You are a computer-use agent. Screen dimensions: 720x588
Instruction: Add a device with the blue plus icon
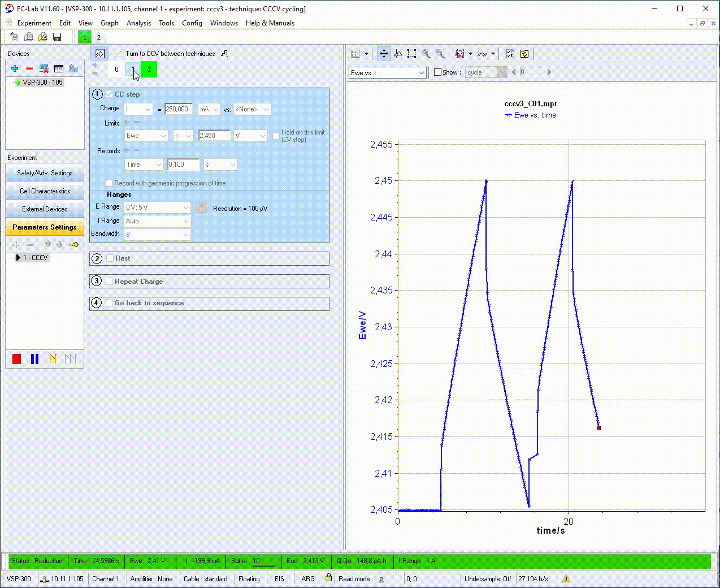pyautogui.click(x=15, y=68)
